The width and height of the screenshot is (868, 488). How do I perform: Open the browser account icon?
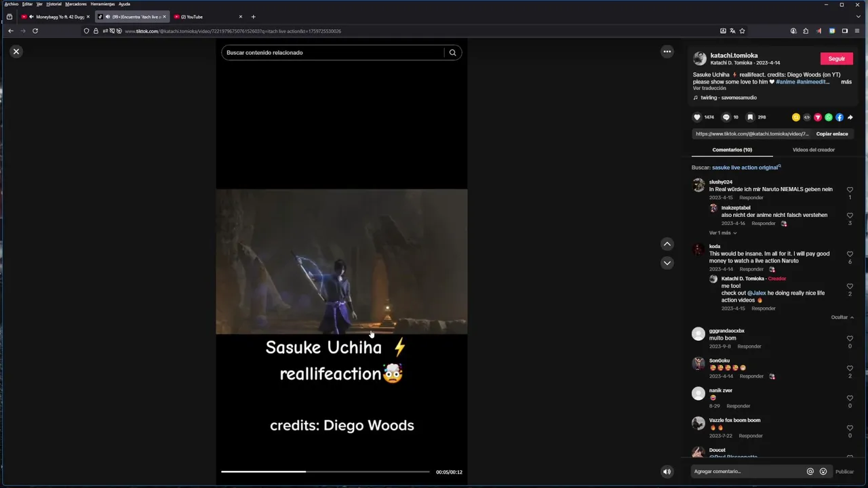[793, 31]
